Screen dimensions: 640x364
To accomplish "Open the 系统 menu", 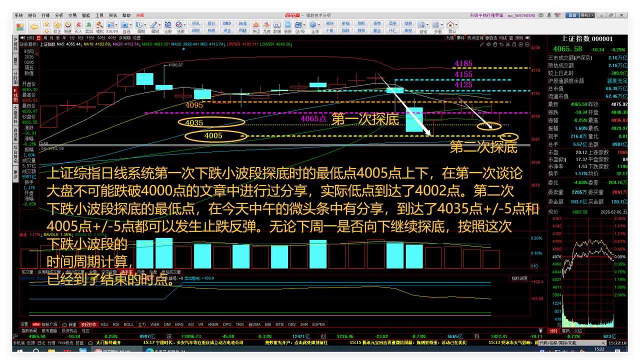I will (18, 15).
